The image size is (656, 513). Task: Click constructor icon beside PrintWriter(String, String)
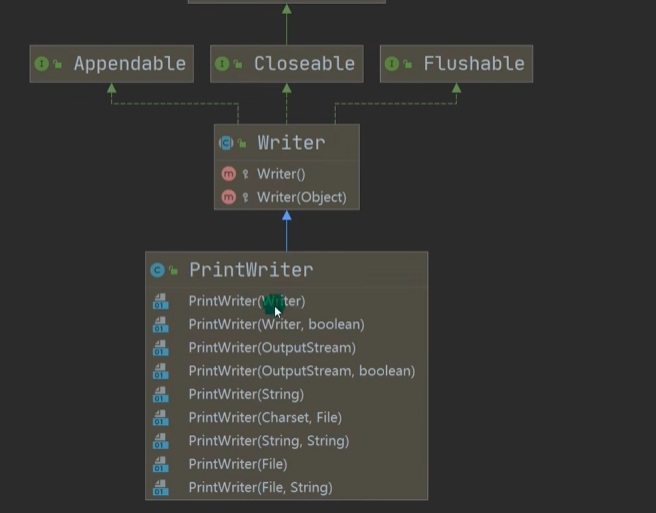161,441
